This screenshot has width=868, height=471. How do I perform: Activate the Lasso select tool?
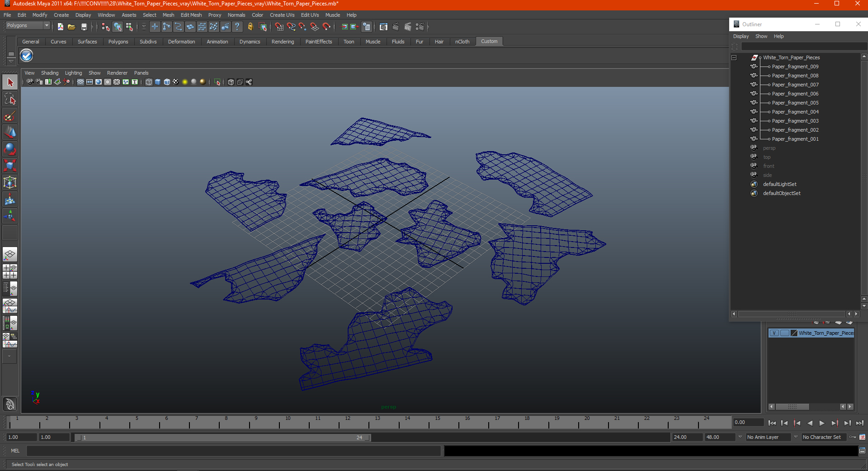point(10,99)
